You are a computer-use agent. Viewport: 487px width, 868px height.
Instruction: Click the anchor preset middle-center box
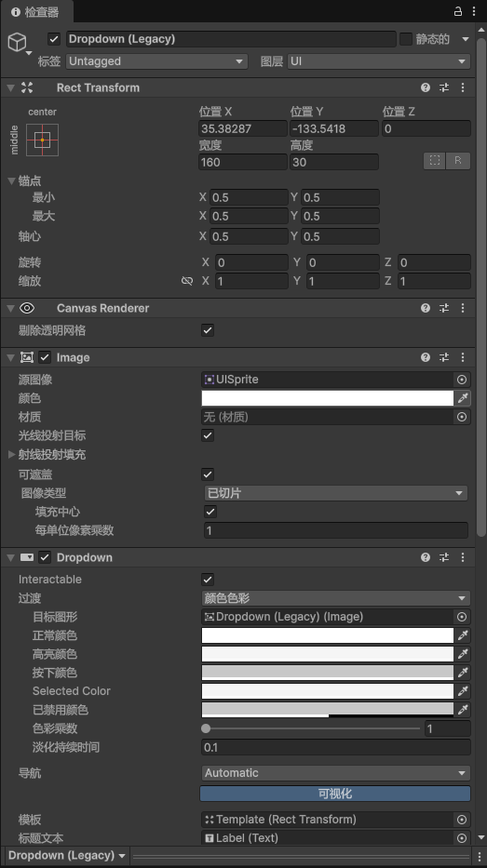tap(42, 140)
